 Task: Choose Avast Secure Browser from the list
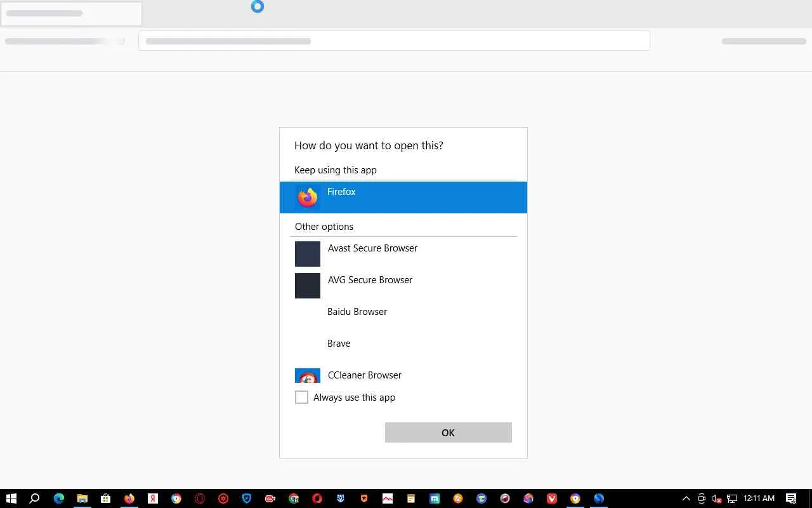[x=403, y=254]
